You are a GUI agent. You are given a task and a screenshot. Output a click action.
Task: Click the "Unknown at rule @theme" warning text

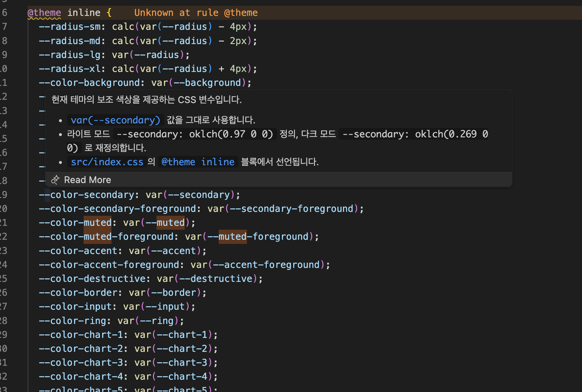[196, 13]
